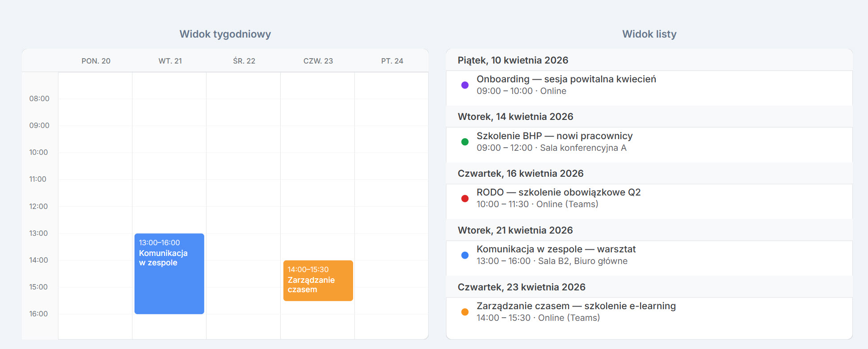The width and height of the screenshot is (868, 349).
Task: Open the orange Zarządzanie czasem calendar event
Action: click(x=318, y=281)
